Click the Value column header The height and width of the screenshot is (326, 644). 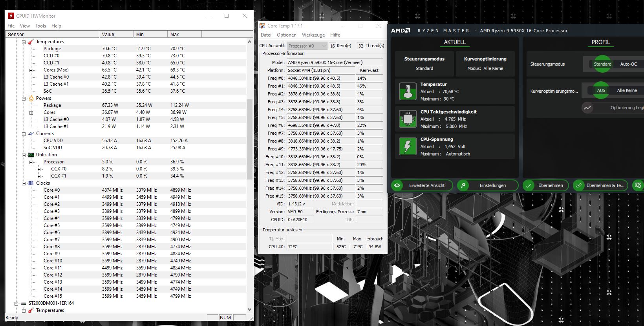(x=116, y=35)
